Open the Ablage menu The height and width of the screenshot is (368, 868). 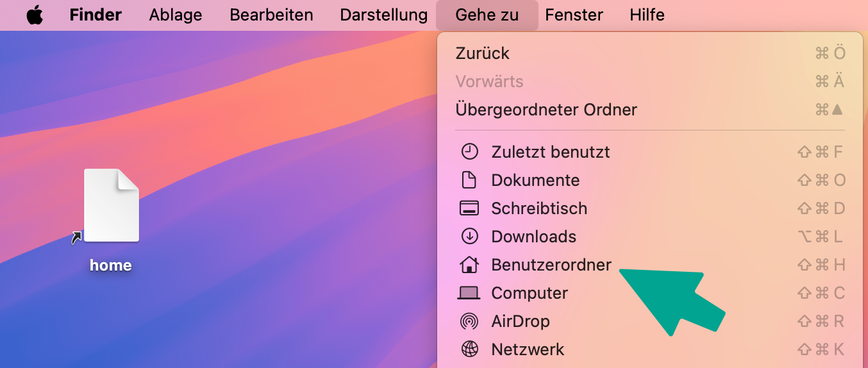[176, 15]
